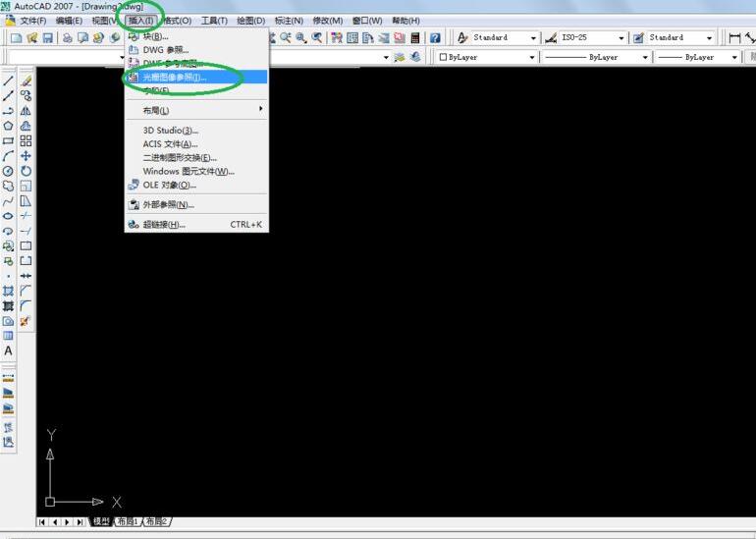Select the Construction Line tool
This screenshot has width=756, height=539.
[x=8, y=95]
